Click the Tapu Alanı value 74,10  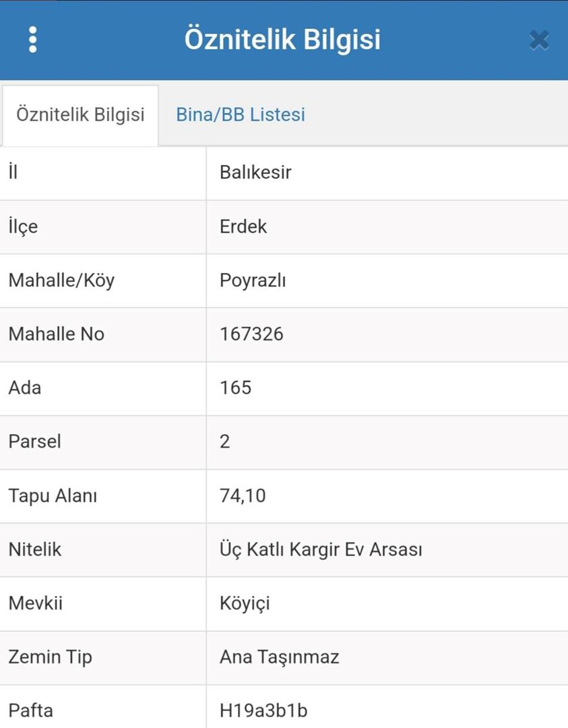click(x=243, y=496)
